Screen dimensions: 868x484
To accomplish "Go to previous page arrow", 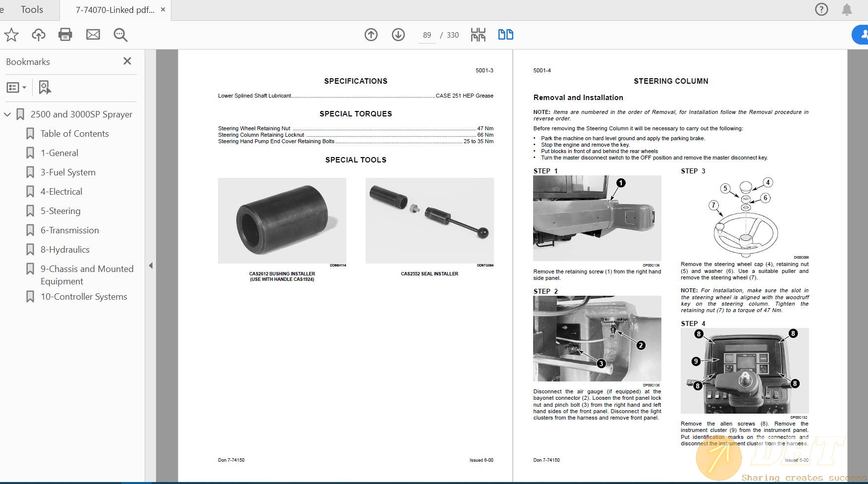I will pos(371,35).
